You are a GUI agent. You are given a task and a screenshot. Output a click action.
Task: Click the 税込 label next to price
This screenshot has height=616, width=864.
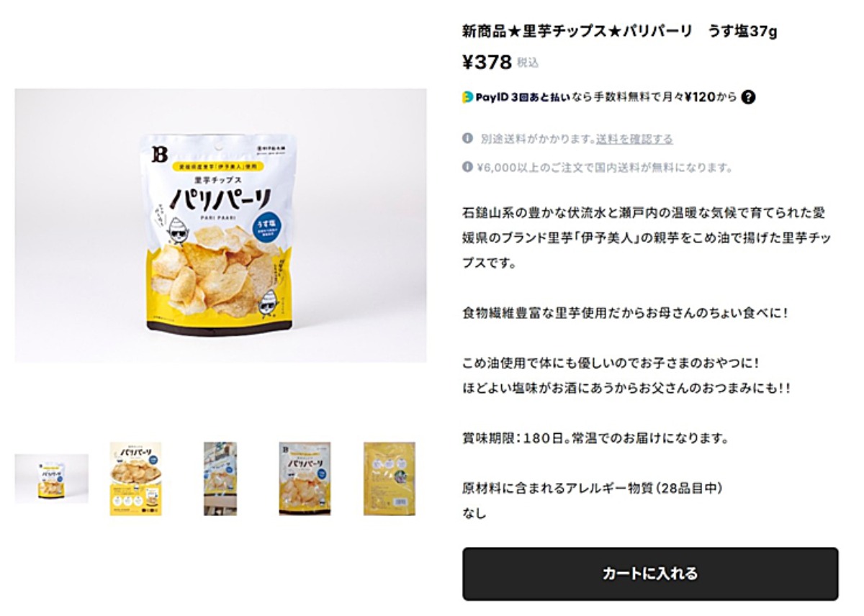(x=528, y=63)
